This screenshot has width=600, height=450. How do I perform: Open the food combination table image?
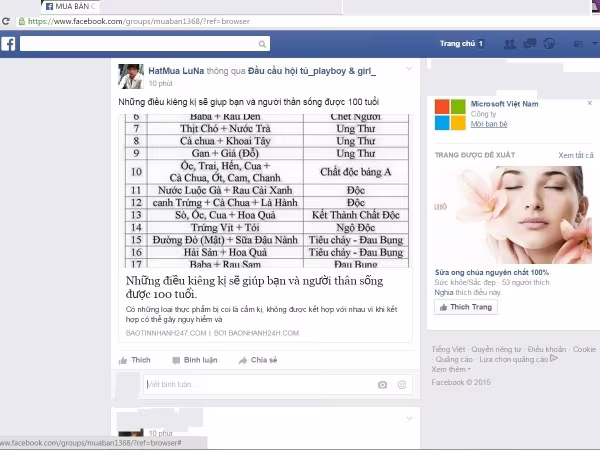tap(267, 191)
